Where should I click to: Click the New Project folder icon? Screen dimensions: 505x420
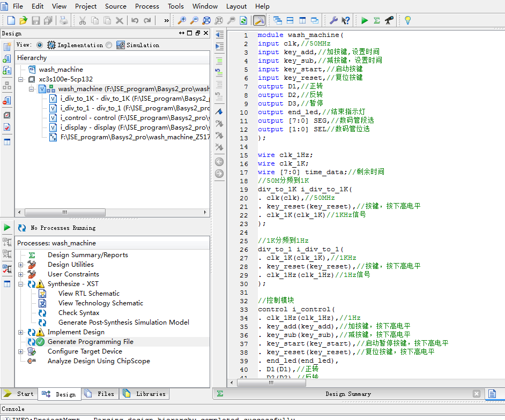click(23, 20)
